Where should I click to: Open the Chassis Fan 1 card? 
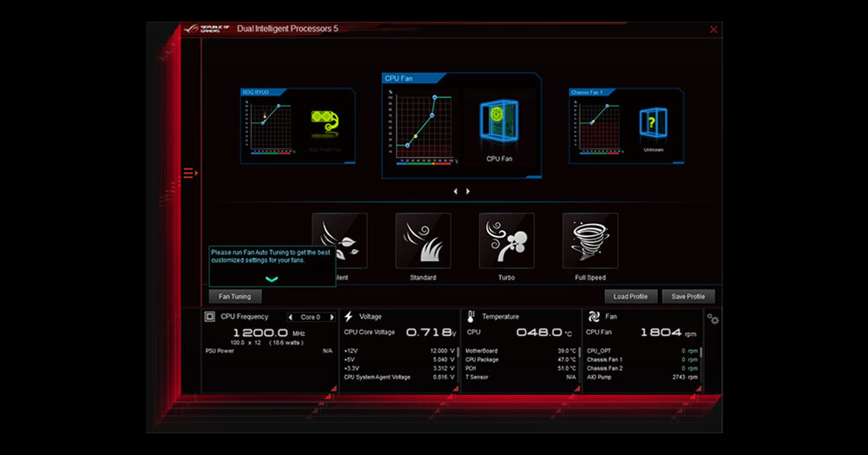pyautogui.click(x=626, y=126)
